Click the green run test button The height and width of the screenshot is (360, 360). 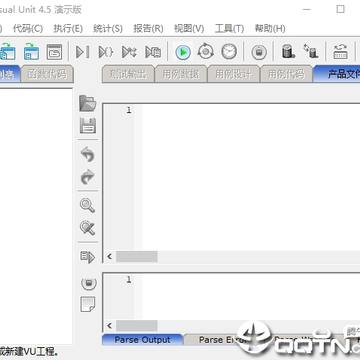(x=183, y=52)
